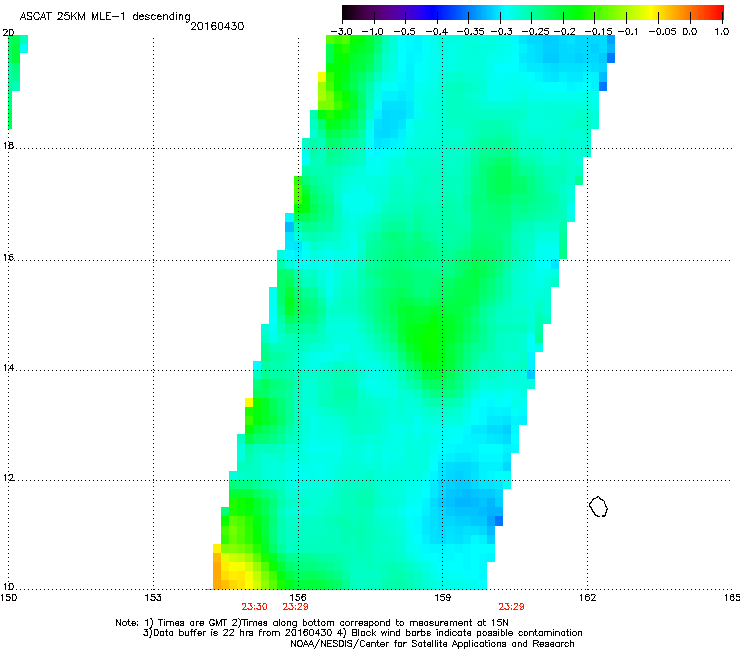
Task: Click longitude label 153
Action: click(x=153, y=598)
